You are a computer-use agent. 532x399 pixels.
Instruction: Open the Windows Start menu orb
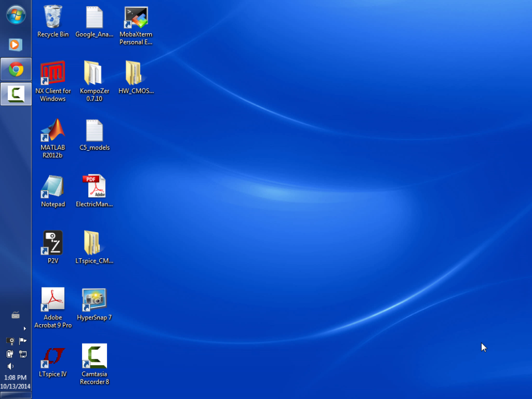point(16,15)
